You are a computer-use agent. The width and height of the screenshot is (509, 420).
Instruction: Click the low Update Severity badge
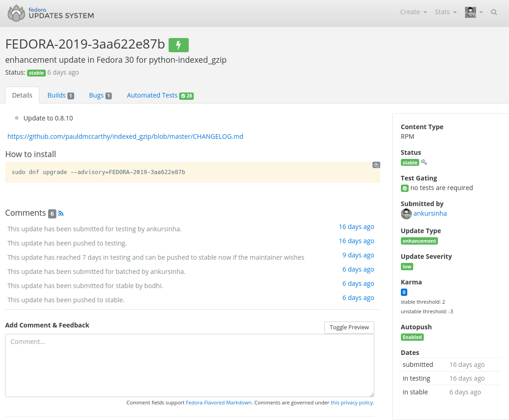[407, 267]
